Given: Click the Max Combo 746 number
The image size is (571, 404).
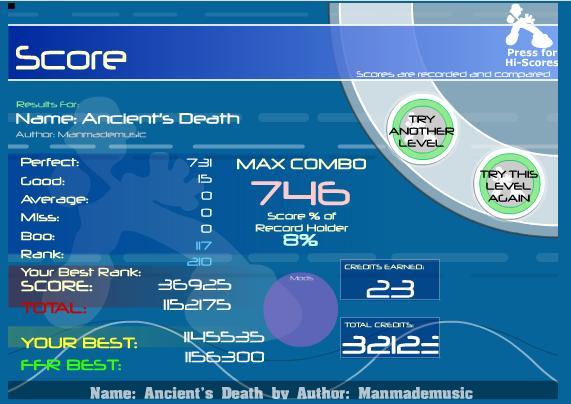Looking at the screenshot, I should point(300,193).
